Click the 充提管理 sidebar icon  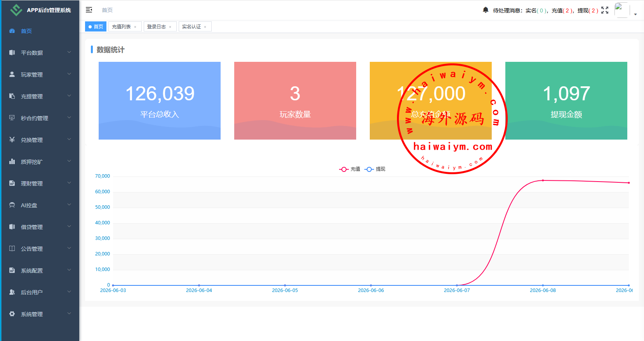(12, 96)
